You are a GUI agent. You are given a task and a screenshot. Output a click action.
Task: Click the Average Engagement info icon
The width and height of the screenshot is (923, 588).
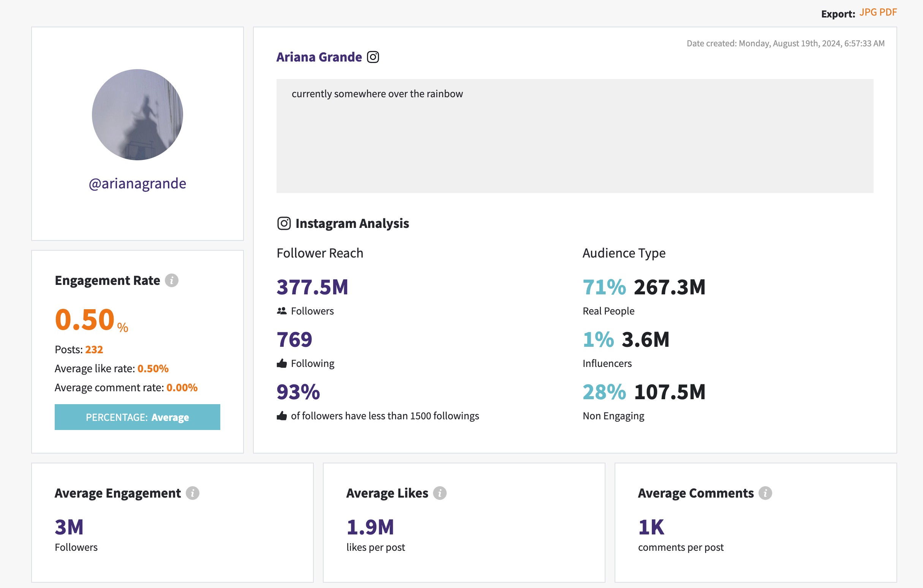(x=193, y=493)
